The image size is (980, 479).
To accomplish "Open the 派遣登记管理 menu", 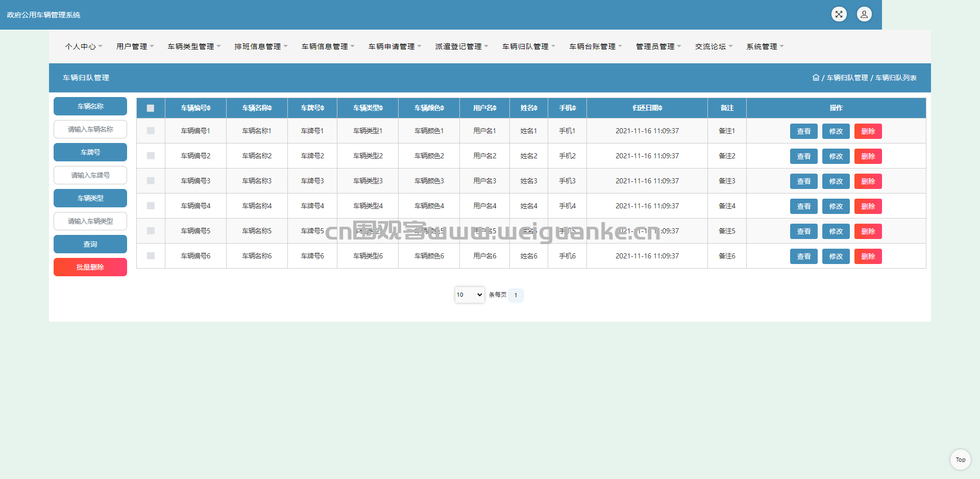I will pyautogui.click(x=462, y=46).
